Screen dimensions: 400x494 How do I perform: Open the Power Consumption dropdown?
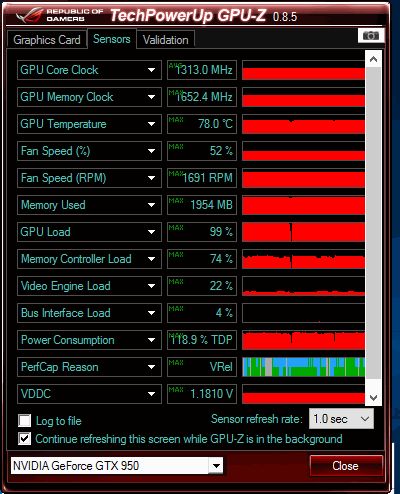pos(89,340)
